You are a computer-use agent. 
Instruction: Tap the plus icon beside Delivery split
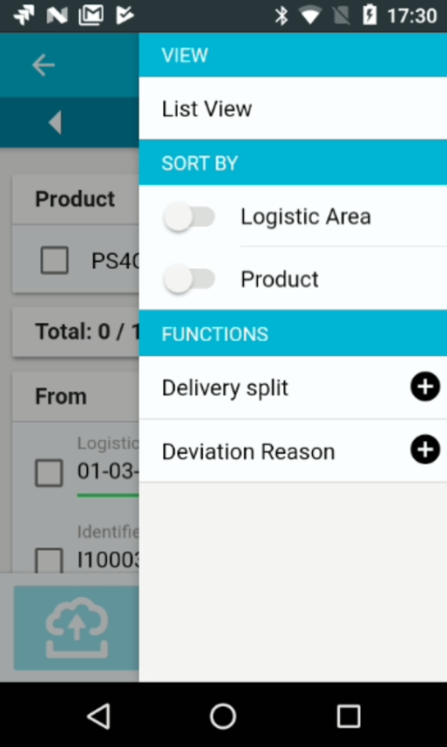point(425,386)
